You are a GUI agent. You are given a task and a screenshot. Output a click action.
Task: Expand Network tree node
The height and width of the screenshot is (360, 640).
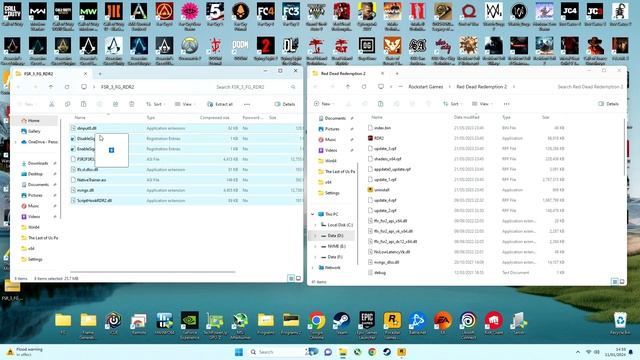pyautogui.click(x=313, y=268)
